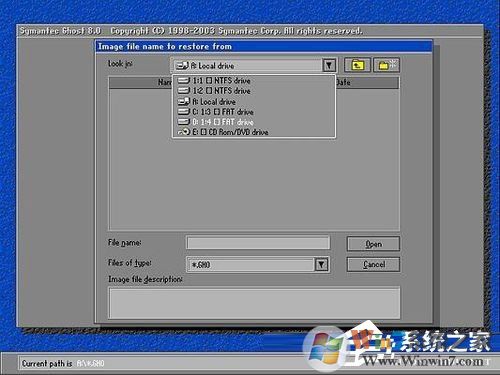Click the drive icon next to 1:1 NTFS drive
Image resolution: width=500 pixels, height=375 pixels.
click(184, 80)
